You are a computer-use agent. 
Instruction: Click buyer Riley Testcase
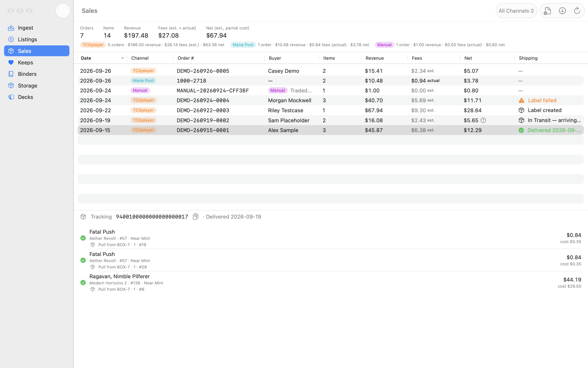click(x=285, y=110)
